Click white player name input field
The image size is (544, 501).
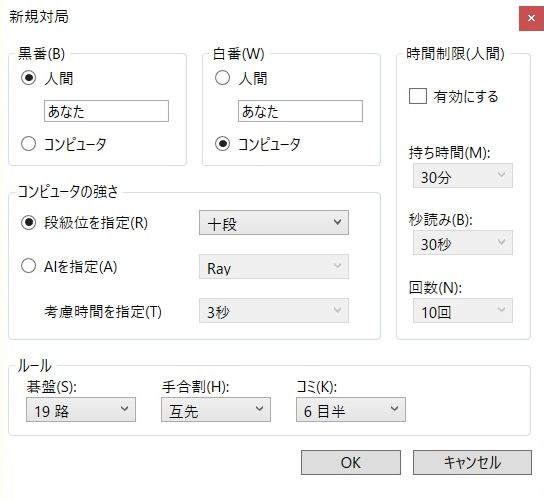pos(300,111)
